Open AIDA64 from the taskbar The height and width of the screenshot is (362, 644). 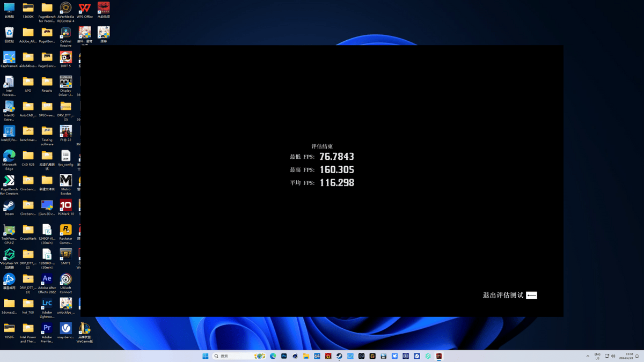click(x=317, y=356)
